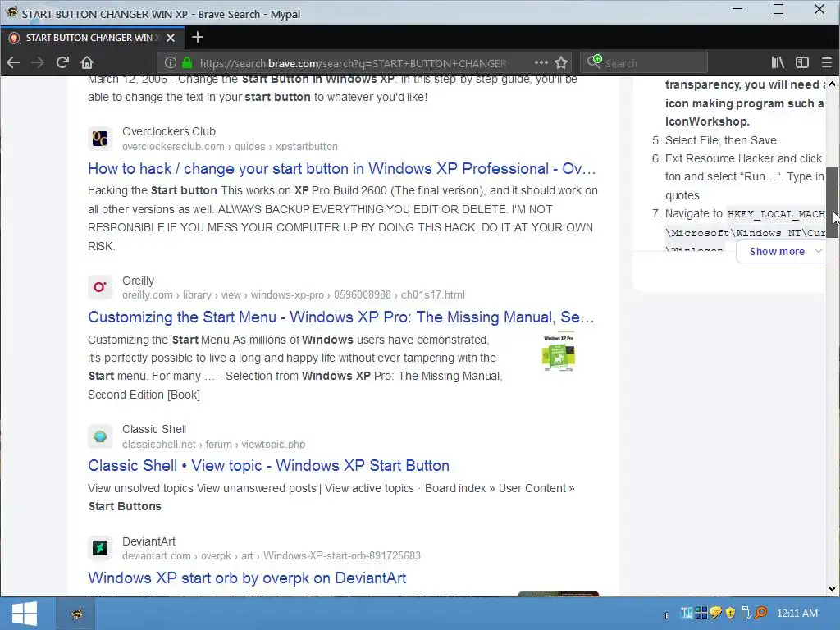The width and height of the screenshot is (840, 630).
Task: Open the browser home page
Action: (87, 62)
